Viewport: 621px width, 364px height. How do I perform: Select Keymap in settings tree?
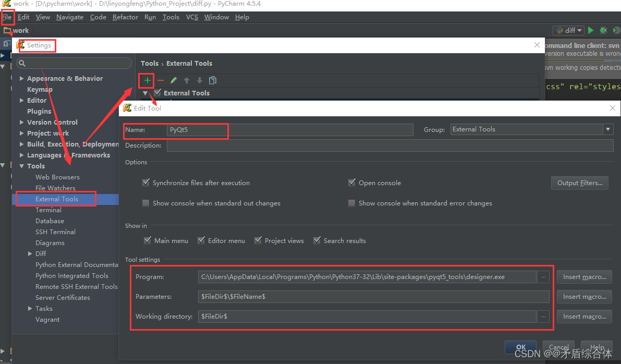point(40,90)
